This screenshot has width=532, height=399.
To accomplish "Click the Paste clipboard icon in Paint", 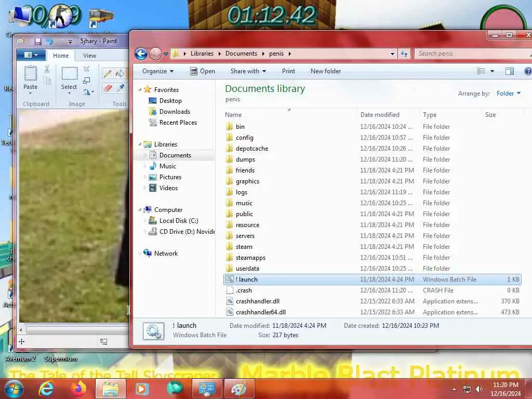I will (x=30, y=74).
